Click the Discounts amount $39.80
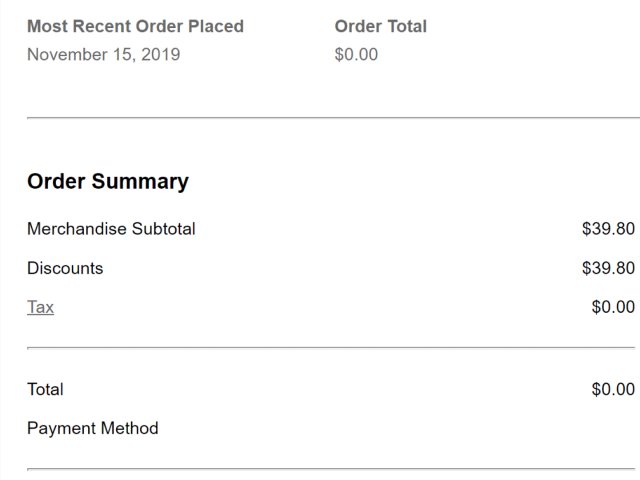 pos(608,268)
